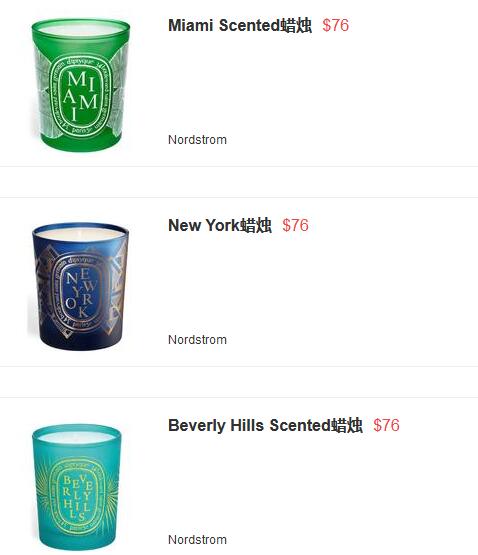Click the oval NEW YORK label on the blue candle
The width and height of the screenshot is (478, 555).
(80, 292)
